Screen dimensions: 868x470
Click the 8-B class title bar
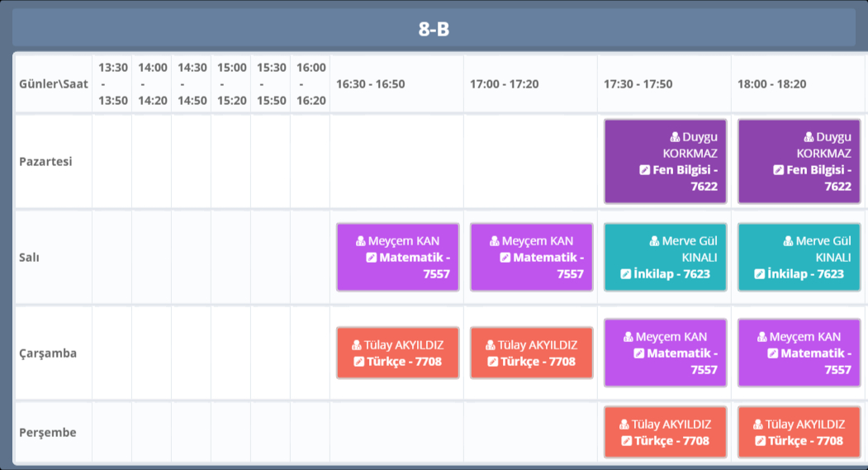pyautogui.click(x=434, y=29)
